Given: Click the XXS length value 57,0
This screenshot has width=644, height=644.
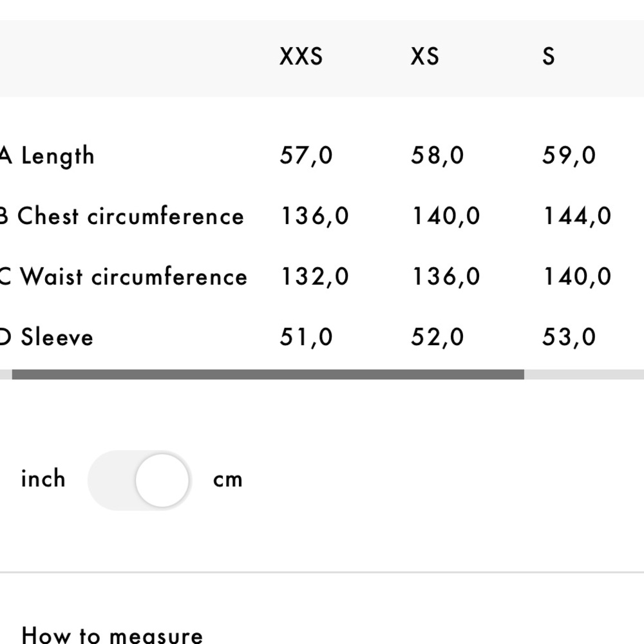Looking at the screenshot, I should [x=306, y=156].
